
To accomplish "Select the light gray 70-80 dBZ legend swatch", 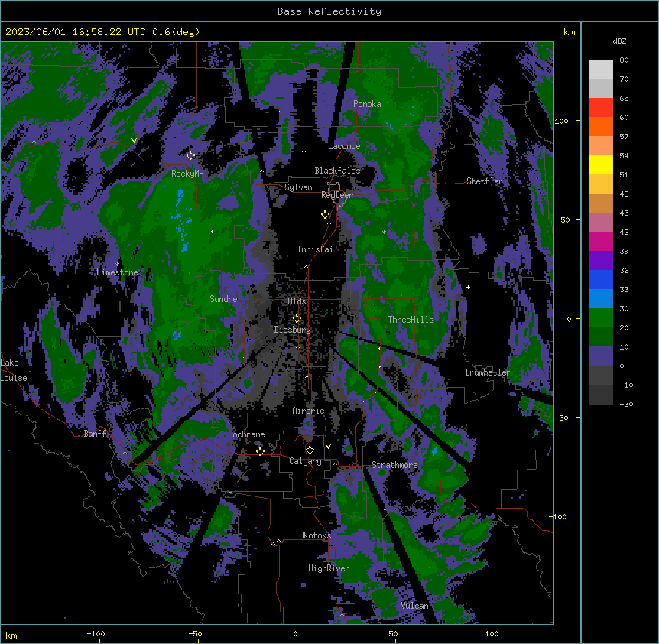I will (601, 70).
